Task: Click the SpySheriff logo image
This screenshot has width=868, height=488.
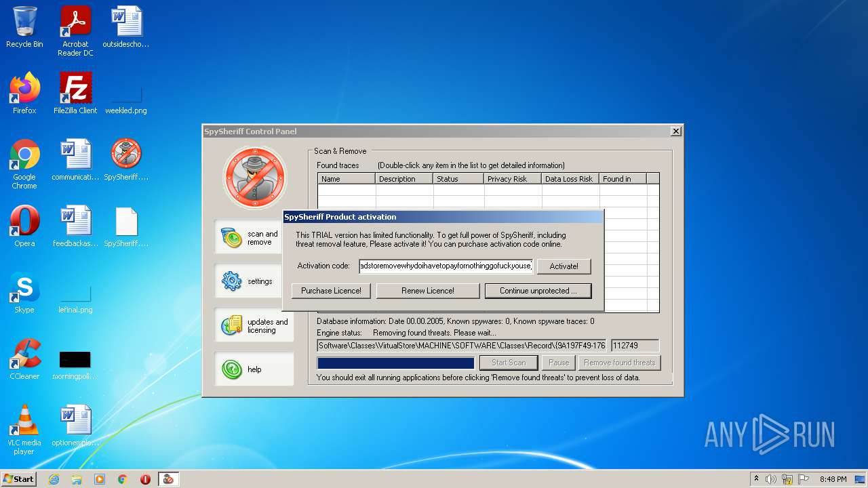Action: (254, 178)
